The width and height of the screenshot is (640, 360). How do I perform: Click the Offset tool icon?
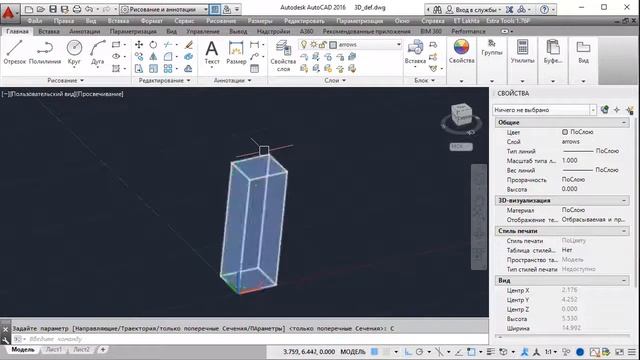coord(188,69)
